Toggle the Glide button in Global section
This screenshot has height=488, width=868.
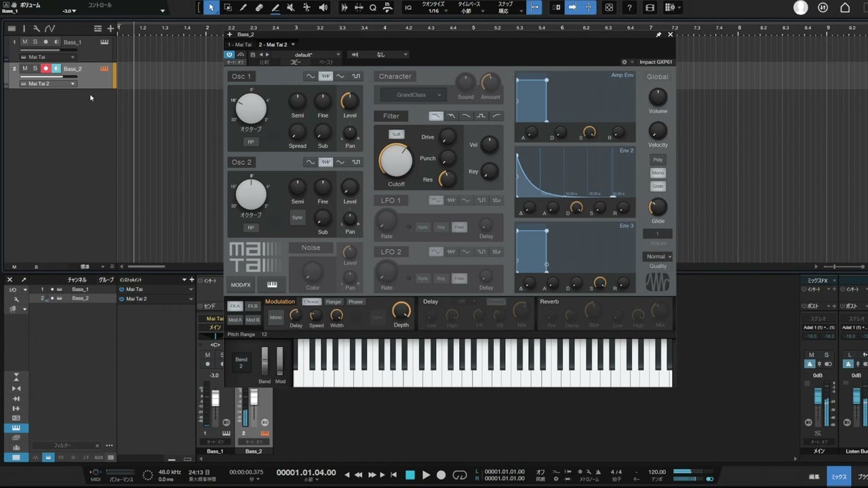pos(658,186)
